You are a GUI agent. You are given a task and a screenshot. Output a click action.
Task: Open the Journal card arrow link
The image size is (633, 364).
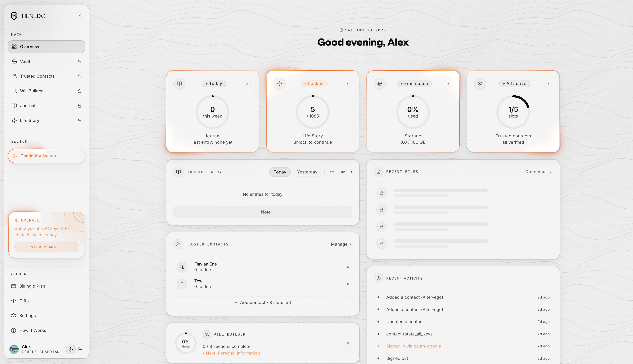[x=247, y=84]
